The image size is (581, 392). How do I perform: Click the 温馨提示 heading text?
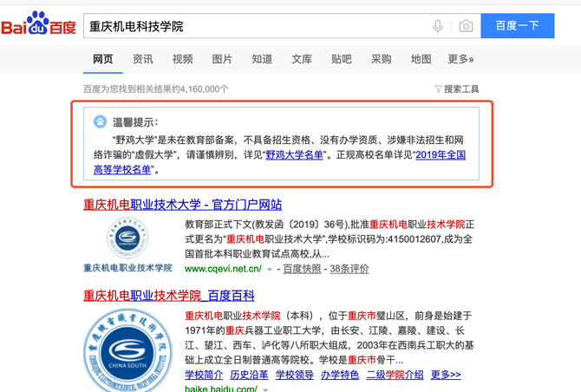[135, 122]
